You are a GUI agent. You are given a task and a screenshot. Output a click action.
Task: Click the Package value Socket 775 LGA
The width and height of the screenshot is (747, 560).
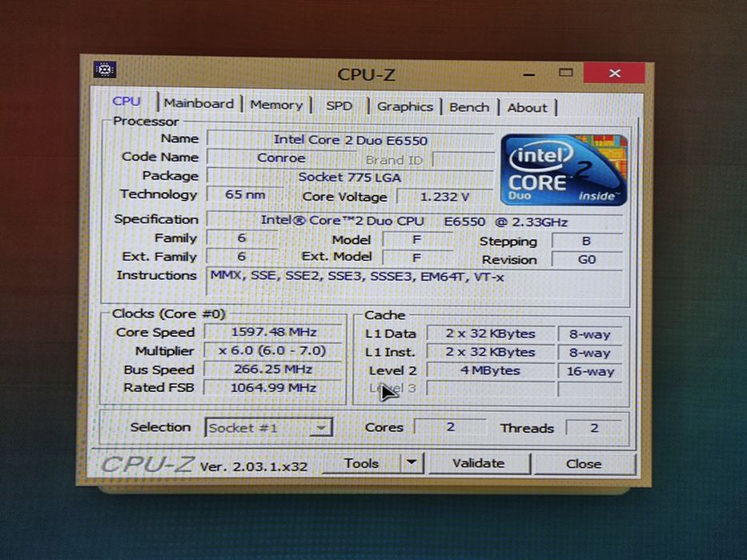[350, 177]
